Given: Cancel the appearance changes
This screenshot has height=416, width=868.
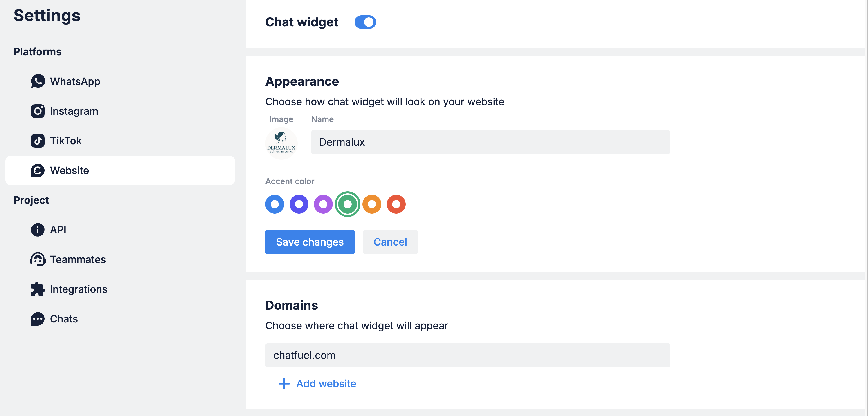Looking at the screenshot, I should click(390, 242).
